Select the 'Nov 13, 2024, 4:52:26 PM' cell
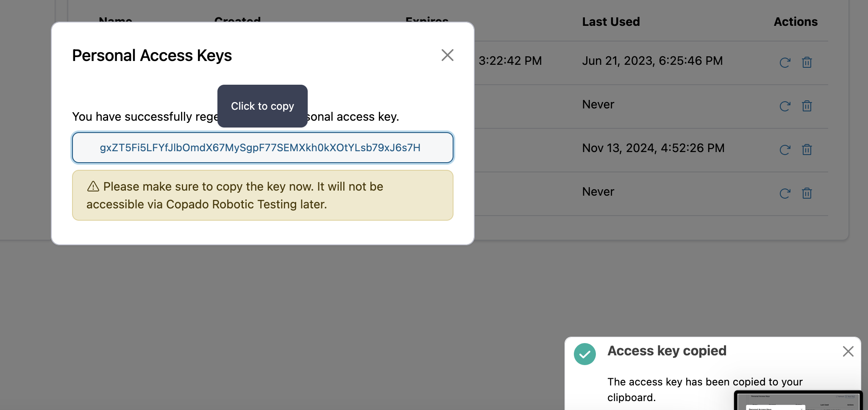This screenshot has width=868, height=410. (x=653, y=148)
